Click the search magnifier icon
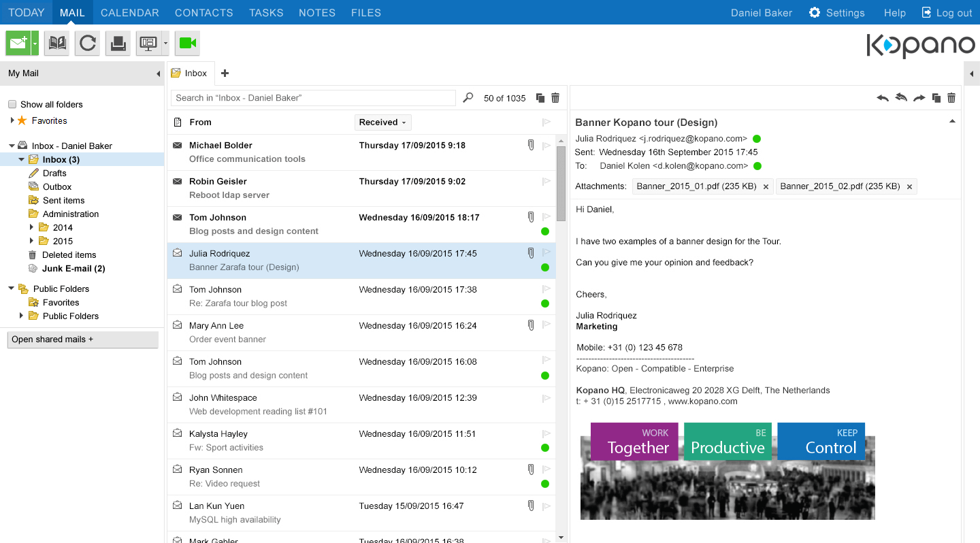Viewport: 980px width, 543px height. click(468, 98)
